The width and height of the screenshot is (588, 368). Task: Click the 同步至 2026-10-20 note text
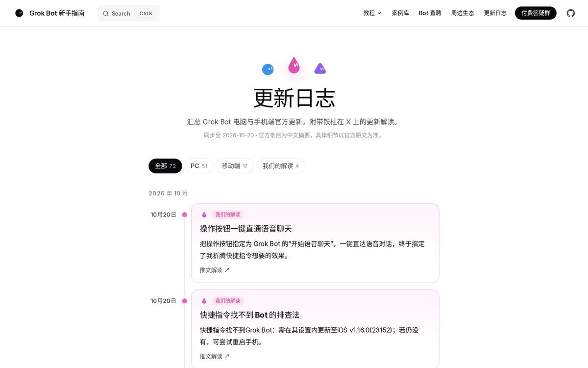[294, 135]
